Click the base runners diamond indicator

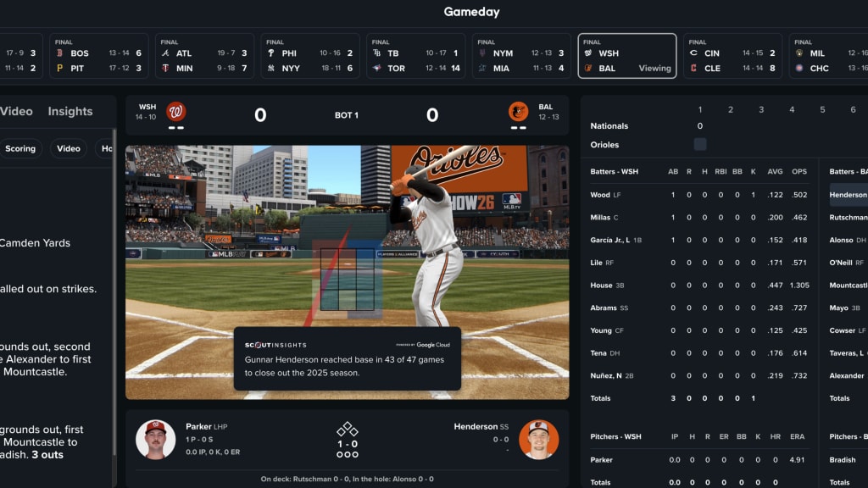pos(348,429)
